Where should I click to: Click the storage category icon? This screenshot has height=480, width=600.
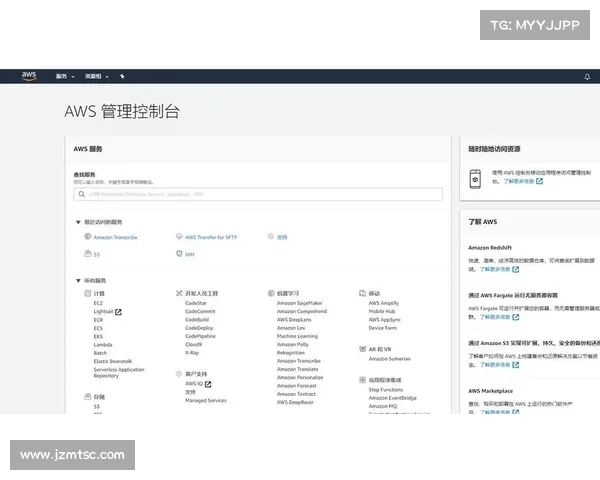[x=88, y=397]
